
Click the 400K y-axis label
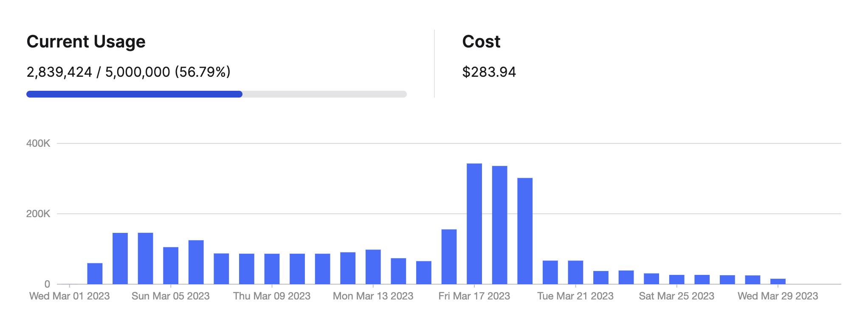[x=38, y=143]
